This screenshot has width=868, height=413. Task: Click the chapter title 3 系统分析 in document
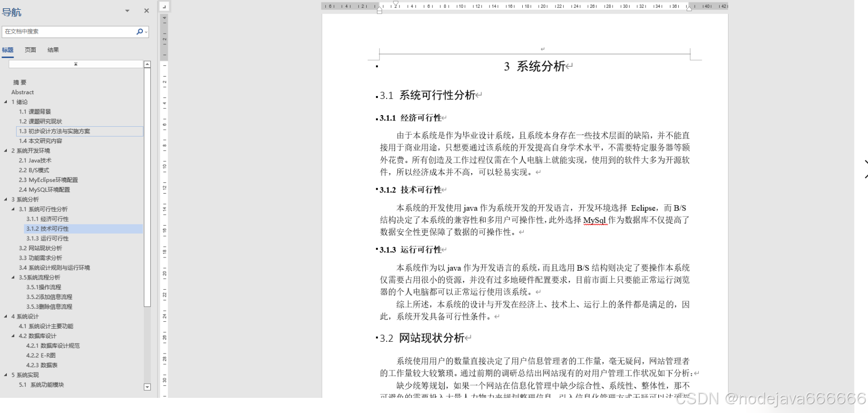tap(534, 66)
